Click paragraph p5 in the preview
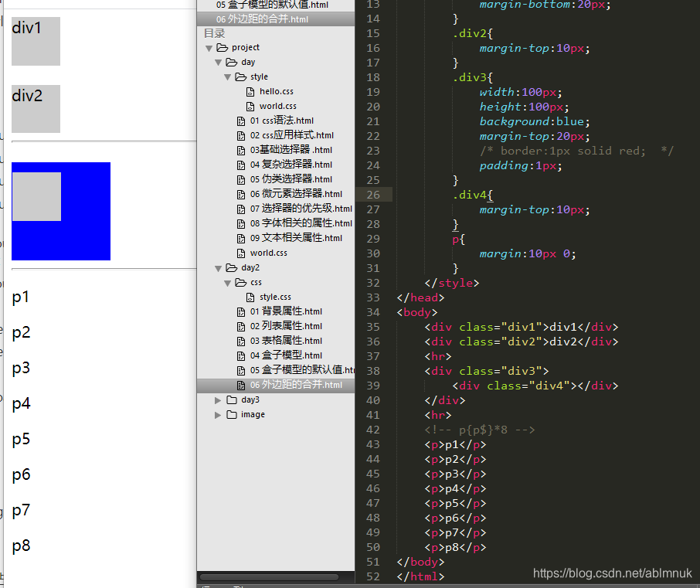This screenshot has width=700, height=588. [x=21, y=439]
